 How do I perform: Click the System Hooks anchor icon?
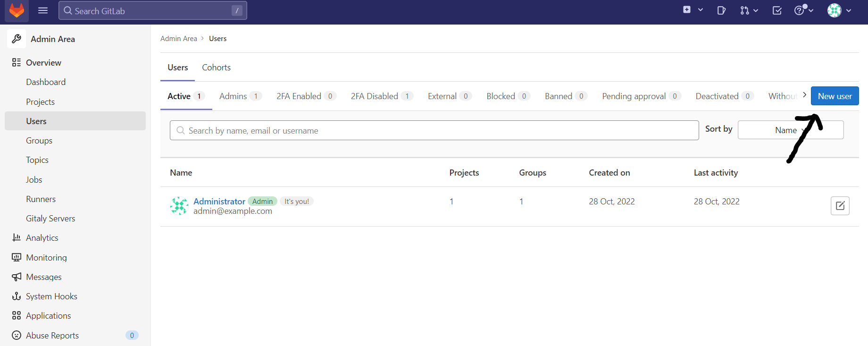coord(17,296)
